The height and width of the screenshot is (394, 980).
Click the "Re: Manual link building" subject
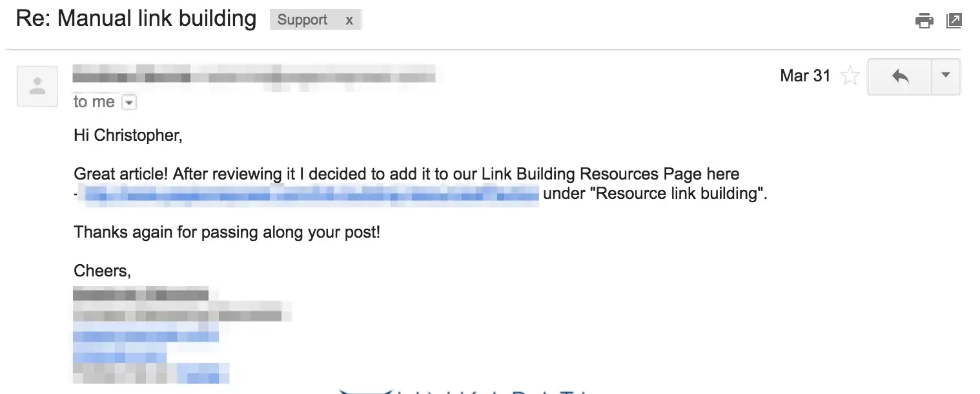pos(136,18)
